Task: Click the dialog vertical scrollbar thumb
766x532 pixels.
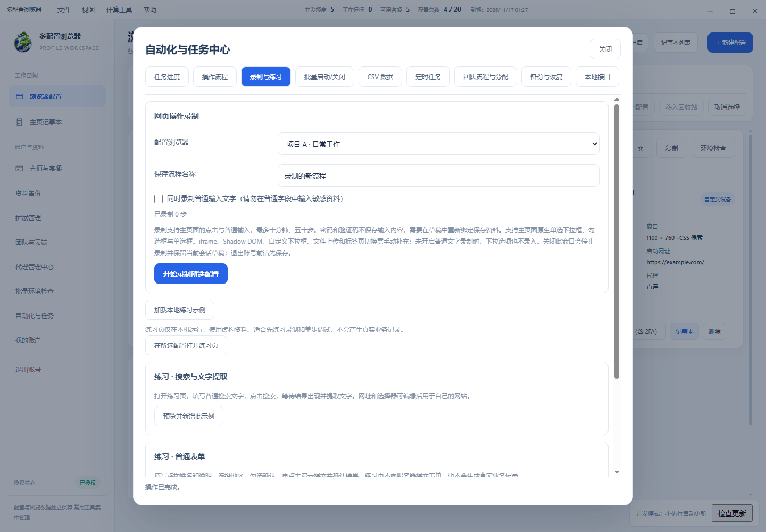Action: (x=617, y=242)
